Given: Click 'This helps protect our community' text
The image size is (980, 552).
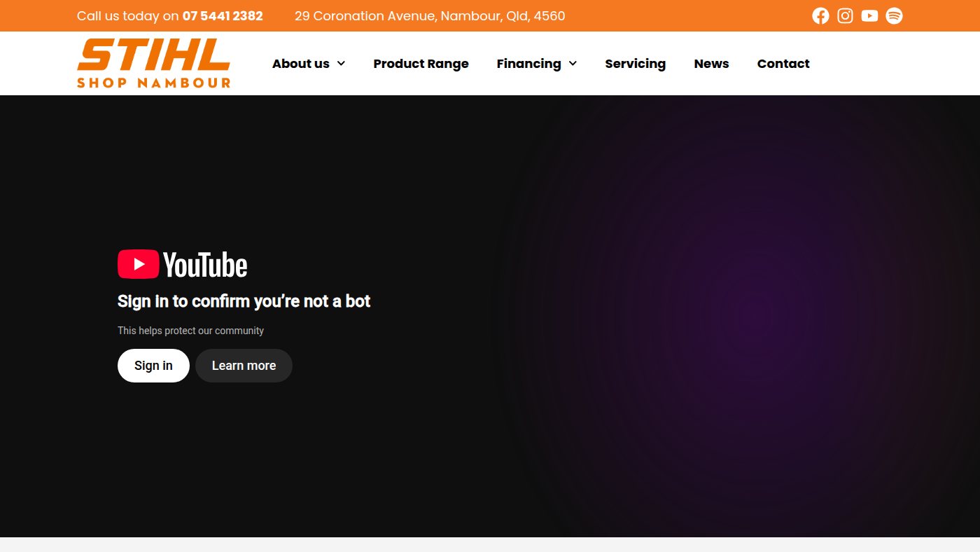Looking at the screenshot, I should (x=190, y=331).
